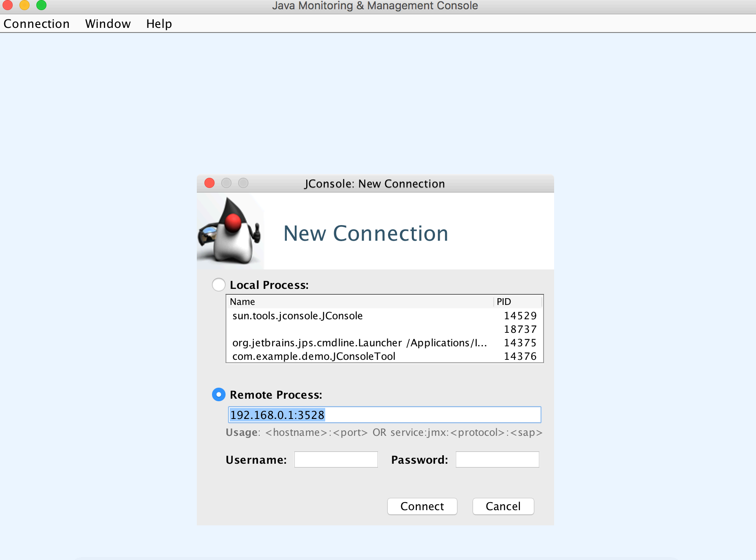756x560 pixels.
Task: Select com.example.demo.JConsoleTool process row
Action: point(384,356)
